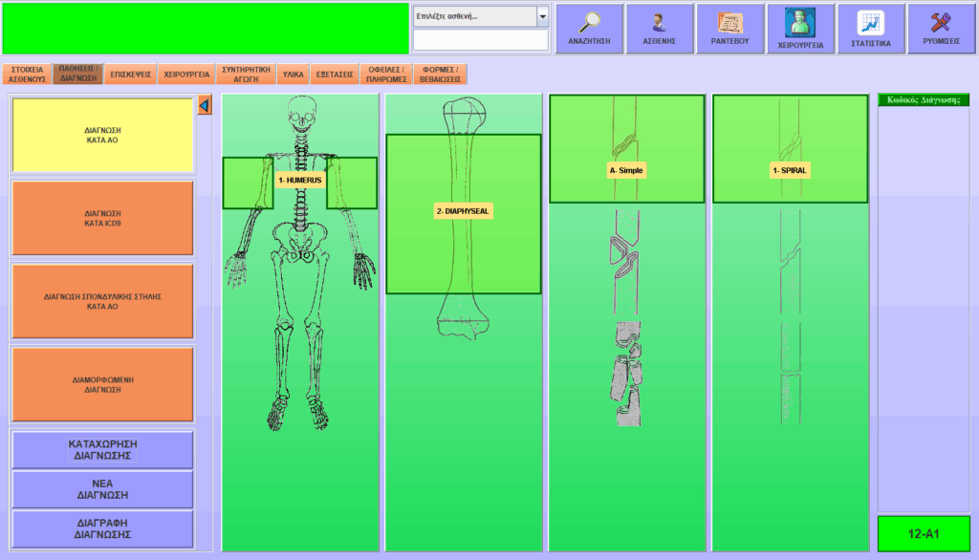Choose ΔΙΑΓΝΩΣΗ ΚΑΤΑ ICD9 option

(x=102, y=218)
